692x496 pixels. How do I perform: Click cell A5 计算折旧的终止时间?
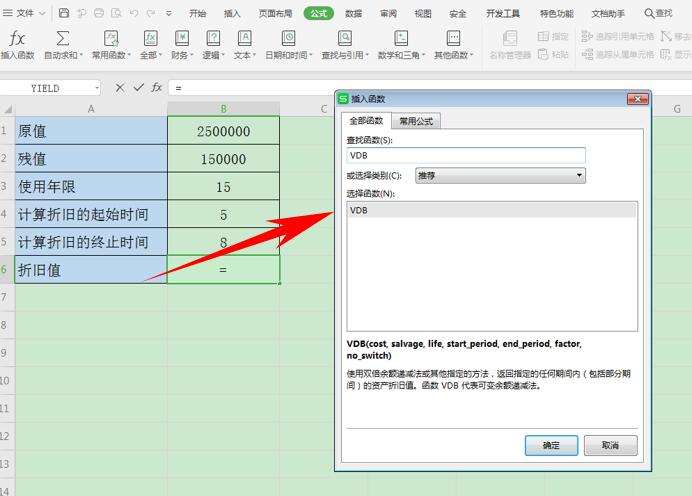91,242
